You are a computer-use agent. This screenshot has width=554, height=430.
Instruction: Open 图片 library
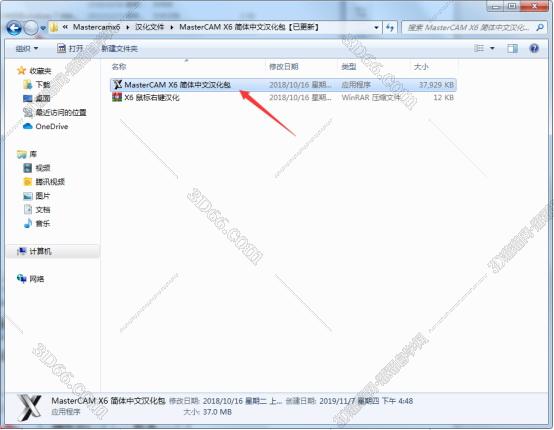(43, 196)
